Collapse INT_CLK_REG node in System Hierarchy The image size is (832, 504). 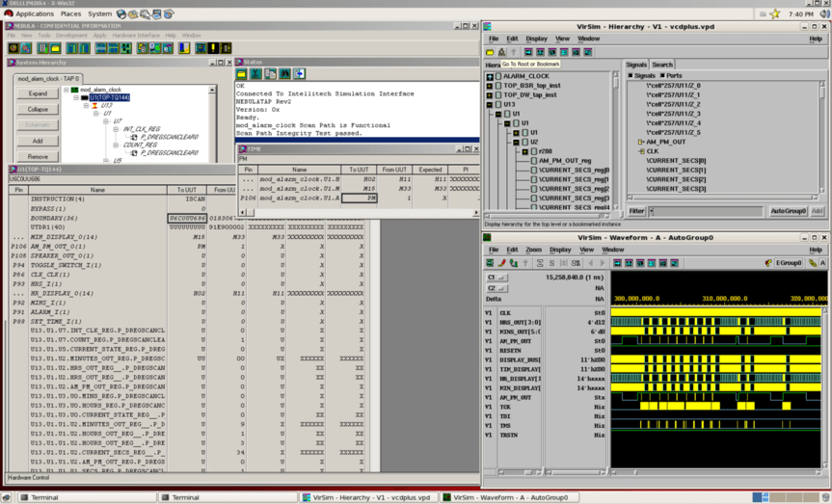tap(116, 129)
